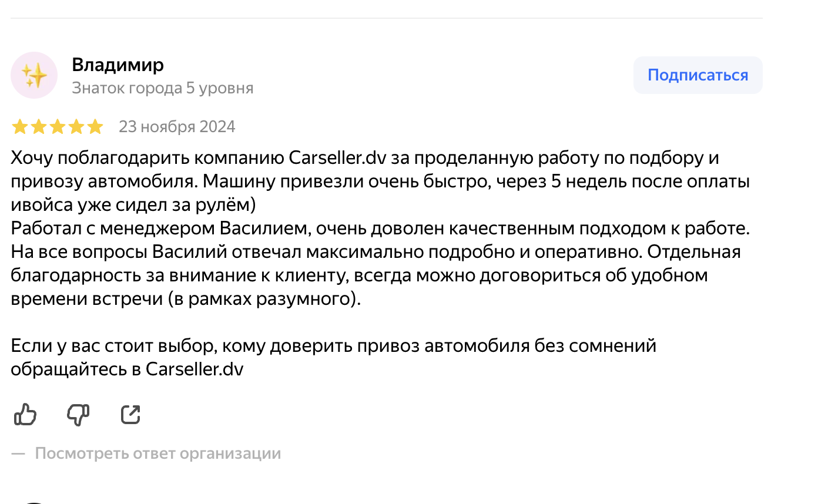
Task: Click the review date 23 ноября 2024
Action: coord(177,127)
